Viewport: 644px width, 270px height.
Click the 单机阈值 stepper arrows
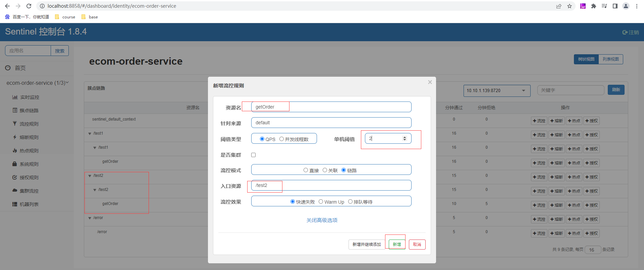(405, 138)
